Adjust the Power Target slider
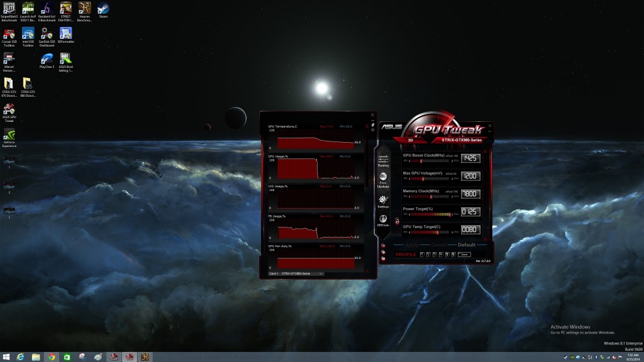Image resolution: width=644 pixels, height=362 pixels. point(430,214)
